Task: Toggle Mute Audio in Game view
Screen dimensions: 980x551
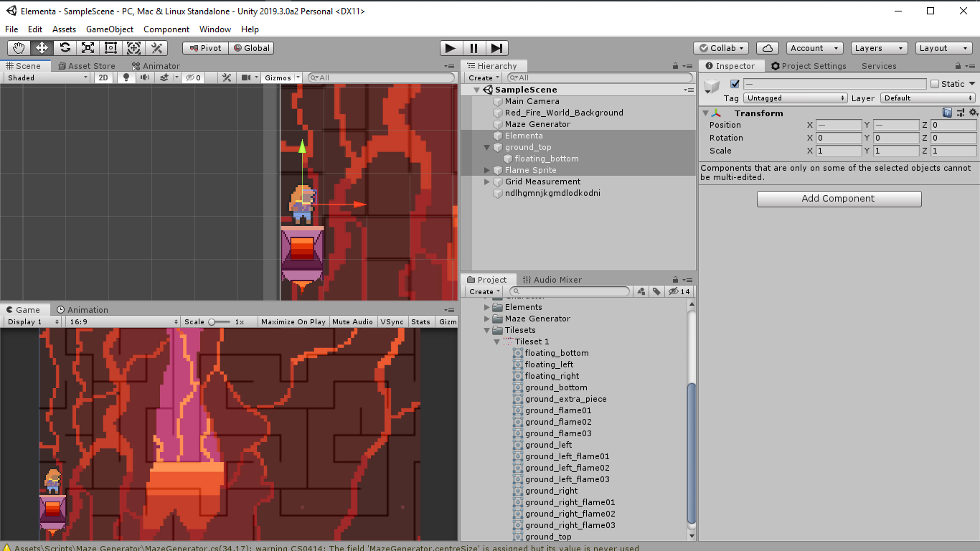Action: tap(352, 321)
